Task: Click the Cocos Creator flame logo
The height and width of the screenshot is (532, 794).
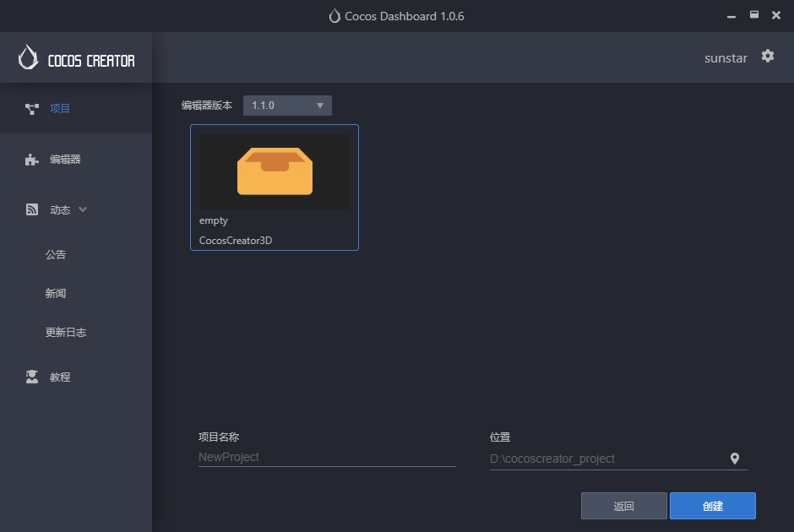Action: 29,57
